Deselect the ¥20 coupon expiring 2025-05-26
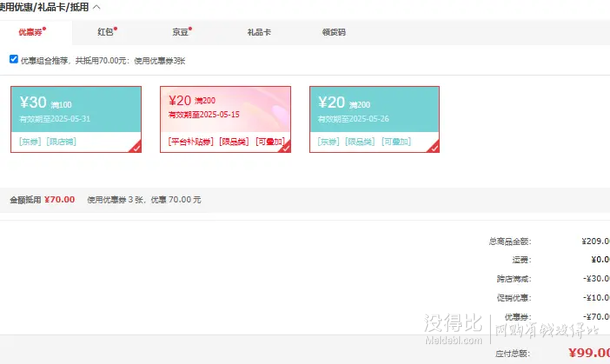 [374, 119]
